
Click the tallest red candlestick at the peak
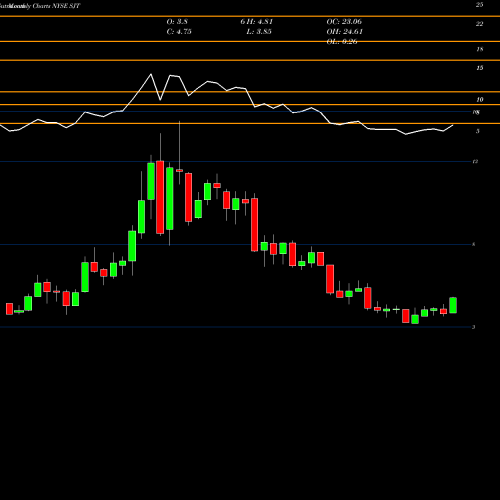click(160, 197)
